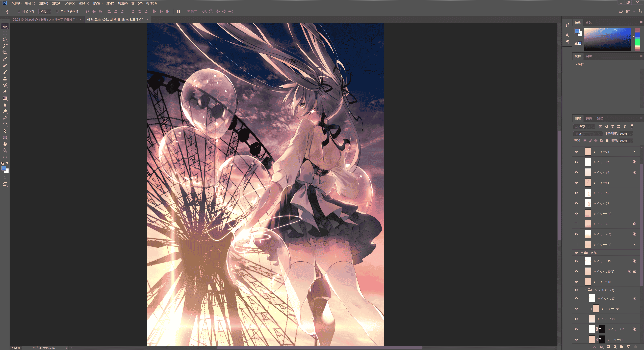Switch to the 调整 panel tab
The width and height of the screenshot is (644, 350).
click(589, 56)
